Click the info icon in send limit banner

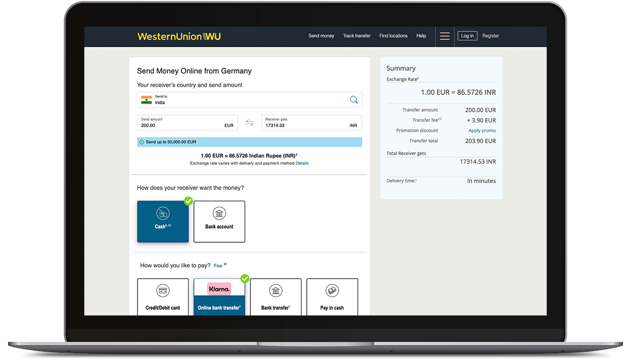pyautogui.click(x=141, y=142)
